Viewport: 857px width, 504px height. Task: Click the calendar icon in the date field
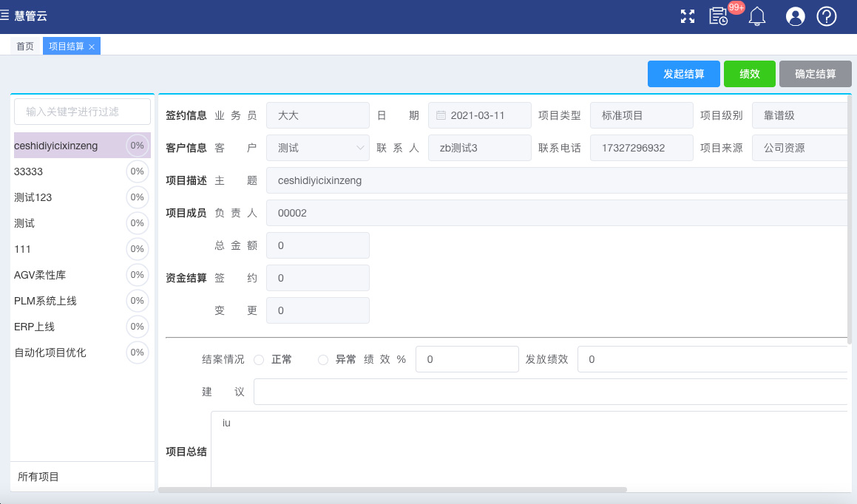(x=441, y=115)
